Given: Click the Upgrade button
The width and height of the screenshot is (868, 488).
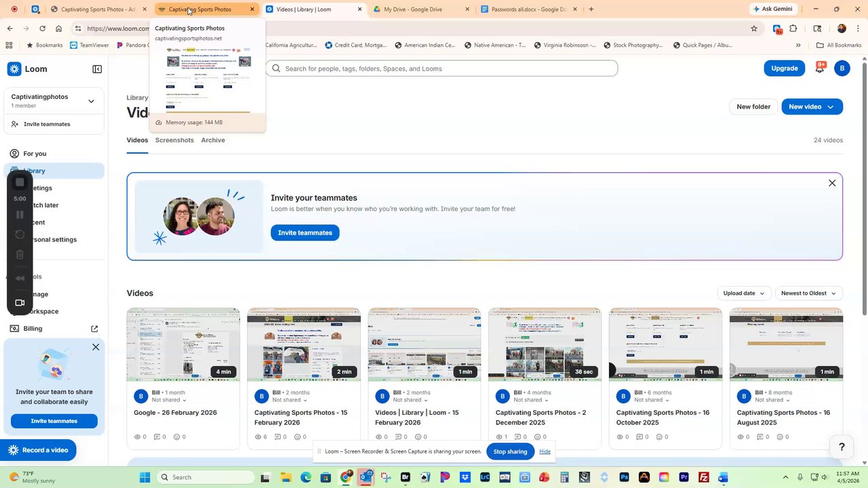Looking at the screenshot, I should tap(784, 68).
